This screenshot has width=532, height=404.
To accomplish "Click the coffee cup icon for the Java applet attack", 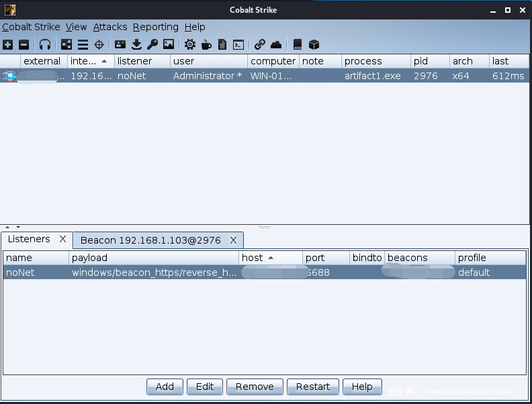I will 206,45.
